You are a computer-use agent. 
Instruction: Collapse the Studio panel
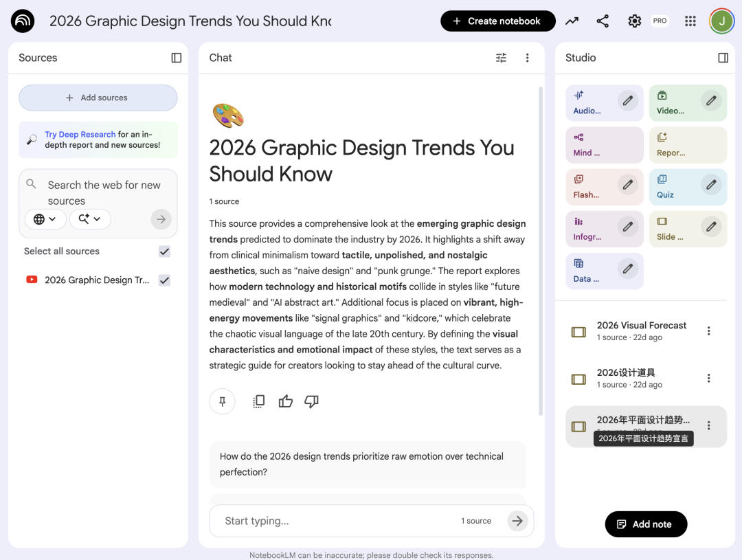pyautogui.click(x=723, y=58)
